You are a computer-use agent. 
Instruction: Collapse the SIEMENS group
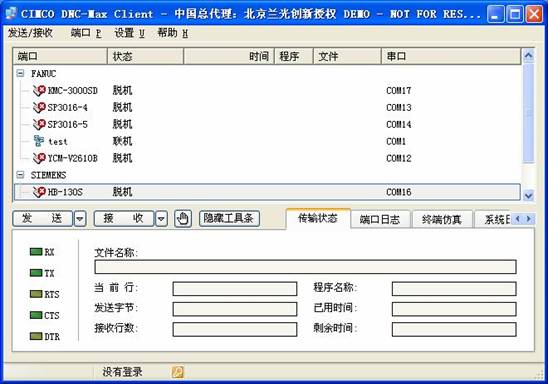[x=21, y=175]
